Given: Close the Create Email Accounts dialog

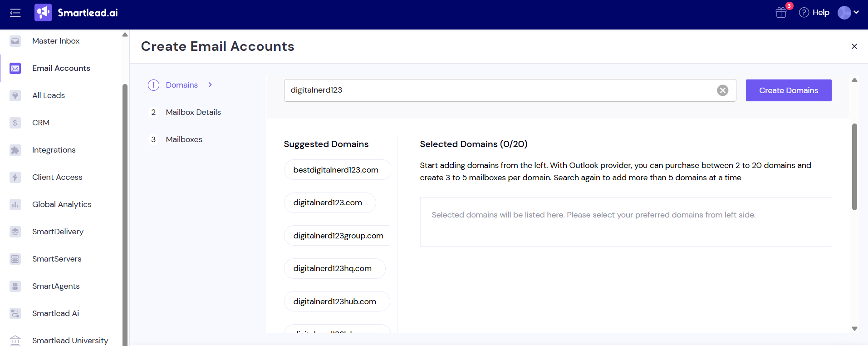Looking at the screenshot, I should 854,46.
